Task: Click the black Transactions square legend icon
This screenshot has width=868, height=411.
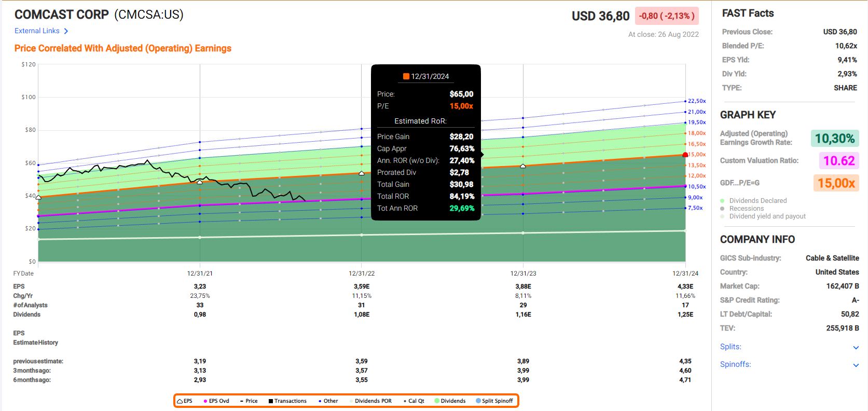Action: [271, 401]
